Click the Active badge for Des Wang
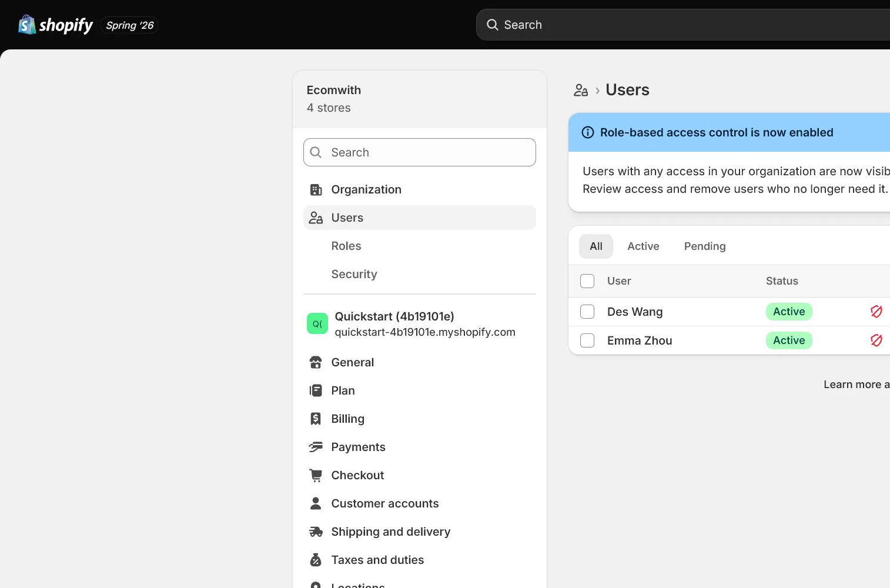 coord(789,312)
